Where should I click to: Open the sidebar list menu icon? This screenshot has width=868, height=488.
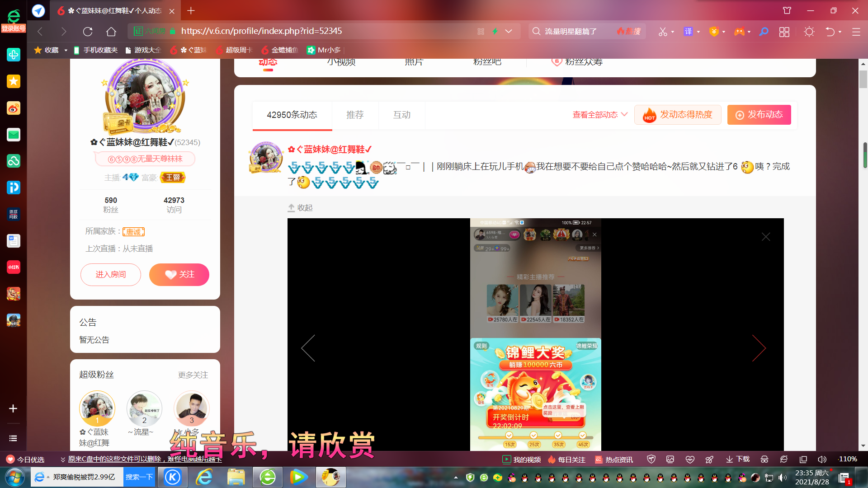[x=13, y=438]
